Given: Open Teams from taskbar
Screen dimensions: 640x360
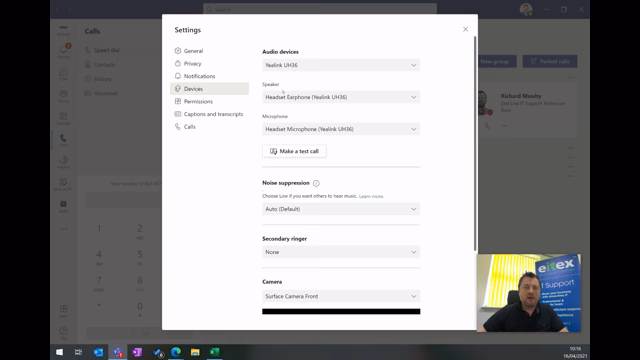Looking at the screenshot, I should tap(118, 352).
